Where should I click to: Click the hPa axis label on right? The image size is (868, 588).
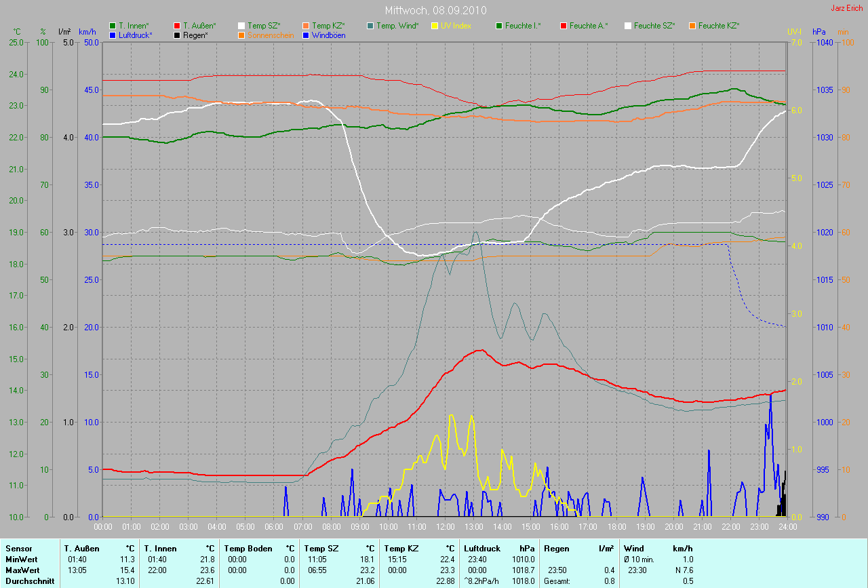[x=821, y=32]
